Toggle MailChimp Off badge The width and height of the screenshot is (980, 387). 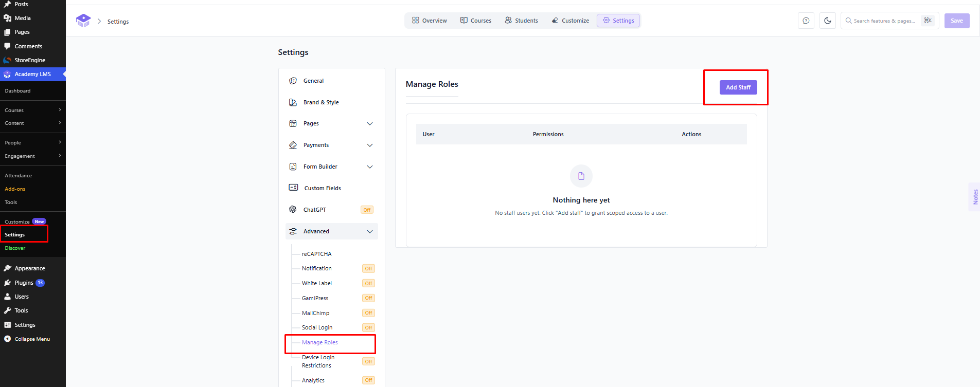point(369,312)
